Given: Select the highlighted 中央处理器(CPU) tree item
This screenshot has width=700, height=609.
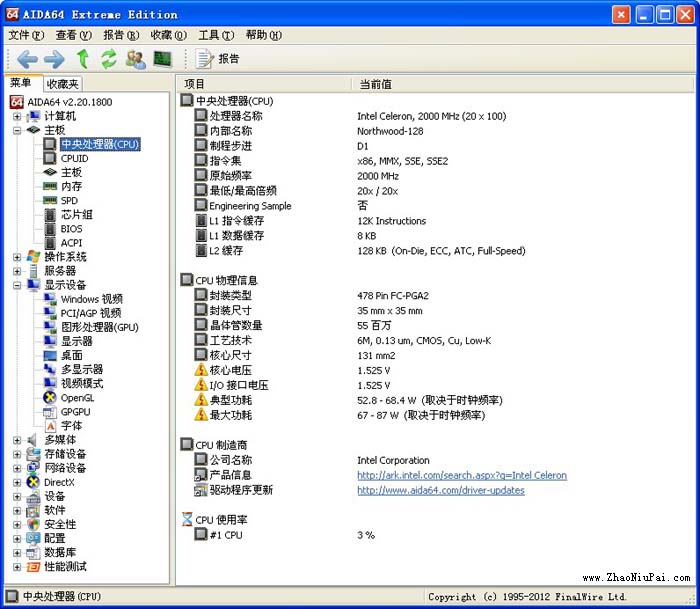Looking at the screenshot, I should [100, 144].
